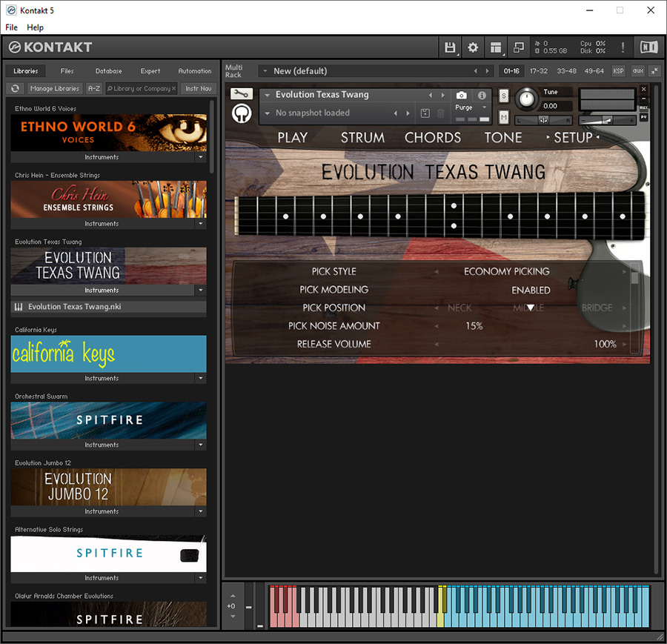This screenshot has height=644, width=667.
Task: Go to next snapshot arrow
Action: pos(408,113)
